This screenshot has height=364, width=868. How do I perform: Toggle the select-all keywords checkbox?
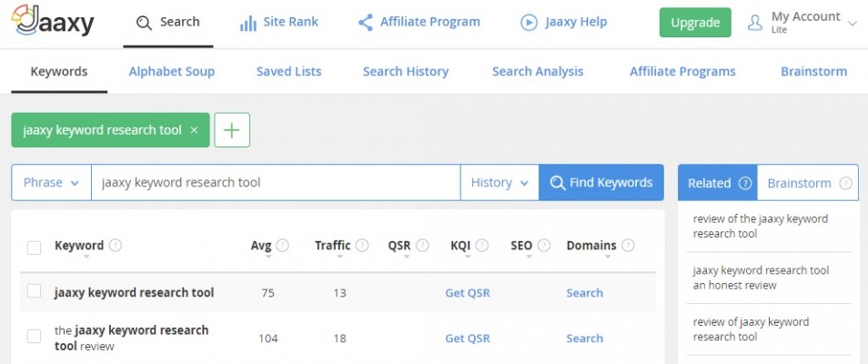(35, 248)
